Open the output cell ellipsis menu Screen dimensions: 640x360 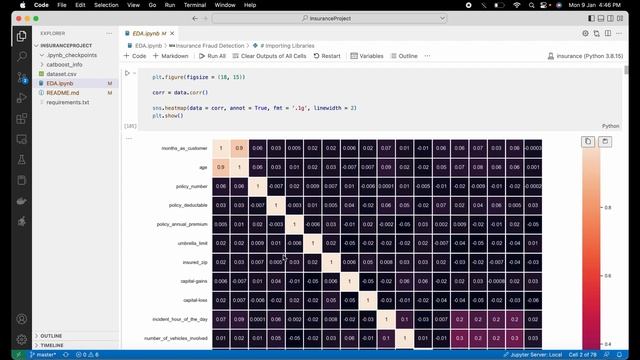[x=129, y=139]
